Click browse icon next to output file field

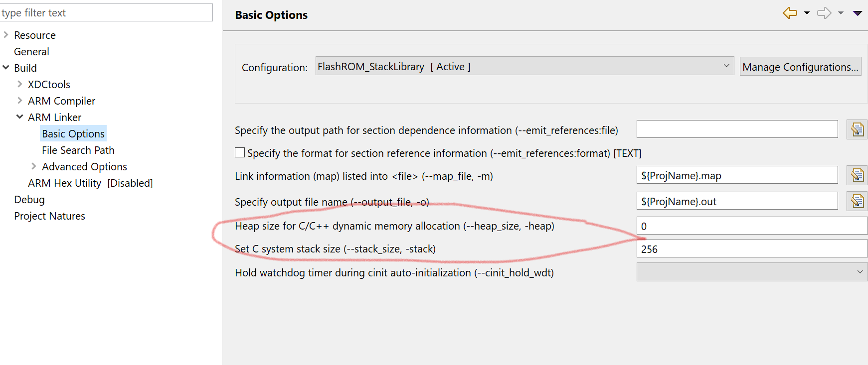(857, 201)
